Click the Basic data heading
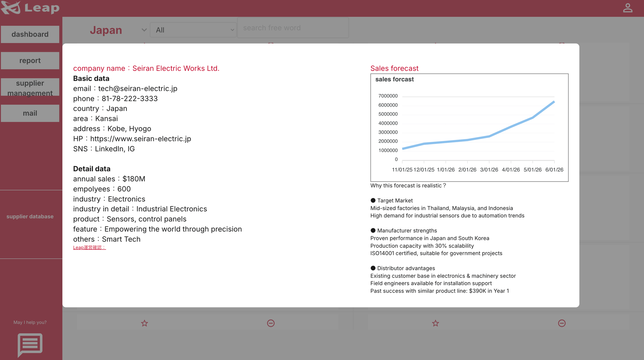The height and width of the screenshot is (360, 644). 91,78
